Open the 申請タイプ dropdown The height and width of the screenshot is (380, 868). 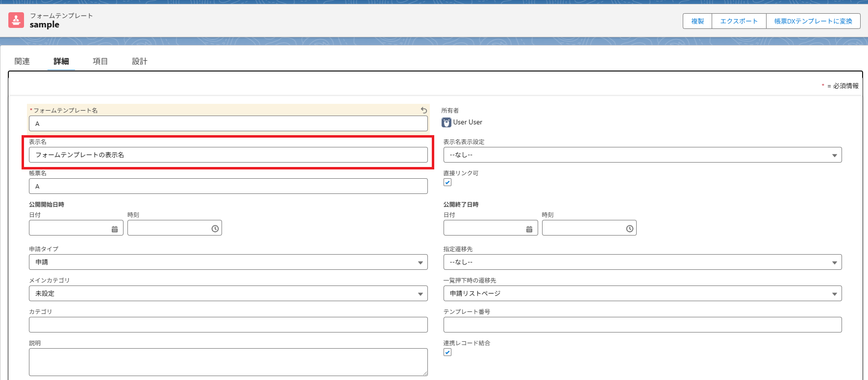coord(228,262)
